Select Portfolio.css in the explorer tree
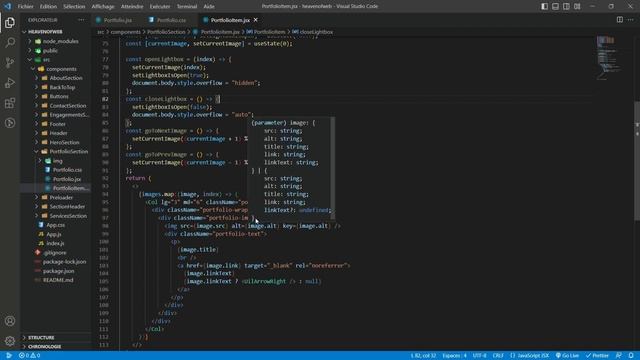 67,170
